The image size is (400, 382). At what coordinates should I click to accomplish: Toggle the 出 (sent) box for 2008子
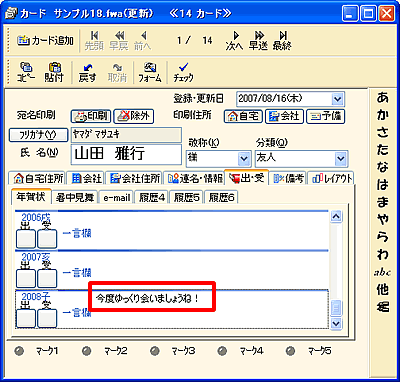(x=26, y=318)
